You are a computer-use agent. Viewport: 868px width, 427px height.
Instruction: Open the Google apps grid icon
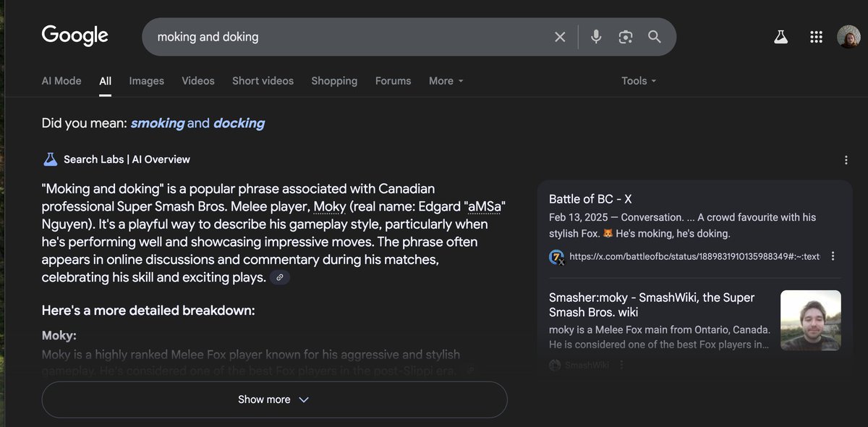pos(816,37)
